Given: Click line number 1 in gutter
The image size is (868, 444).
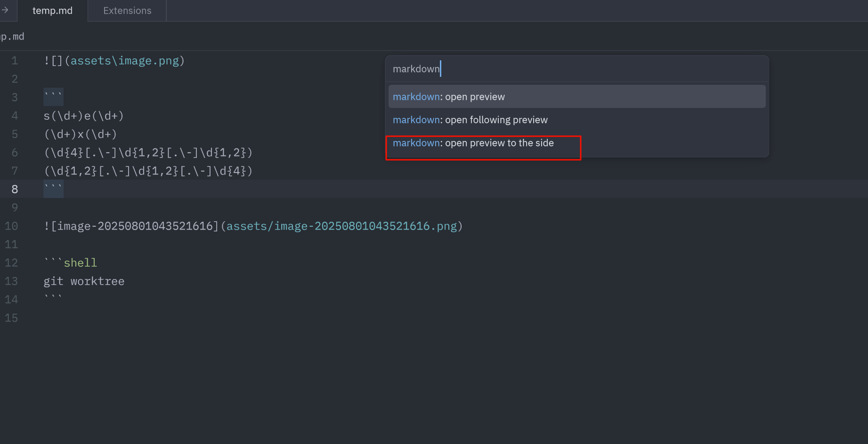Looking at the screenshot, I should (15, 61).
